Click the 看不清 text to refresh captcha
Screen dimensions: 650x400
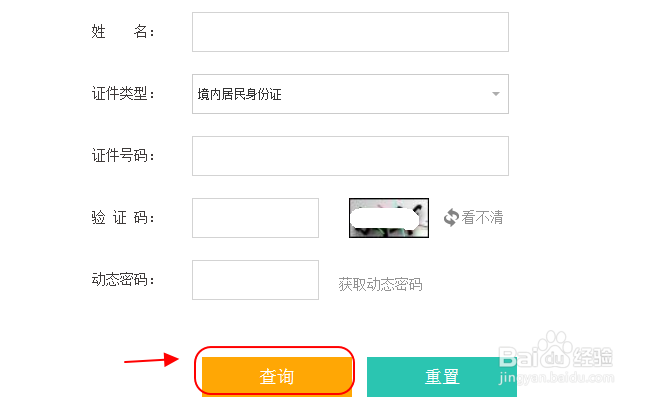(x=482, y=218)
